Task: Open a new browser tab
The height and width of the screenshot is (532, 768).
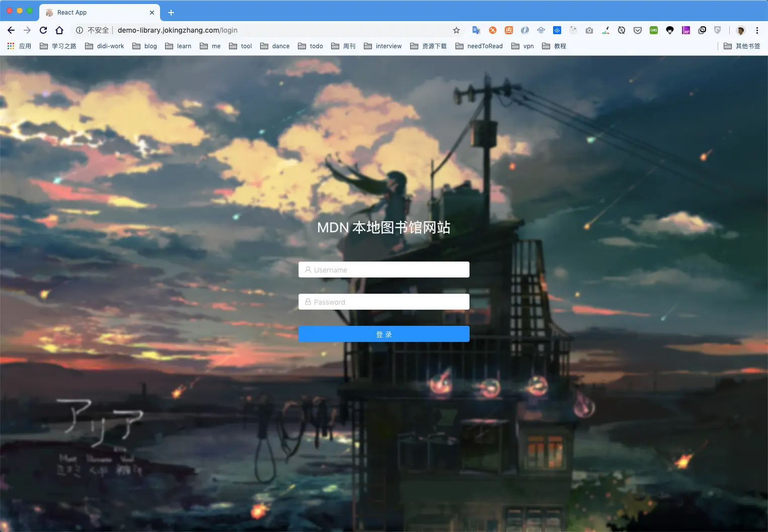Action: pyautogui.click(x=171, y=13)
